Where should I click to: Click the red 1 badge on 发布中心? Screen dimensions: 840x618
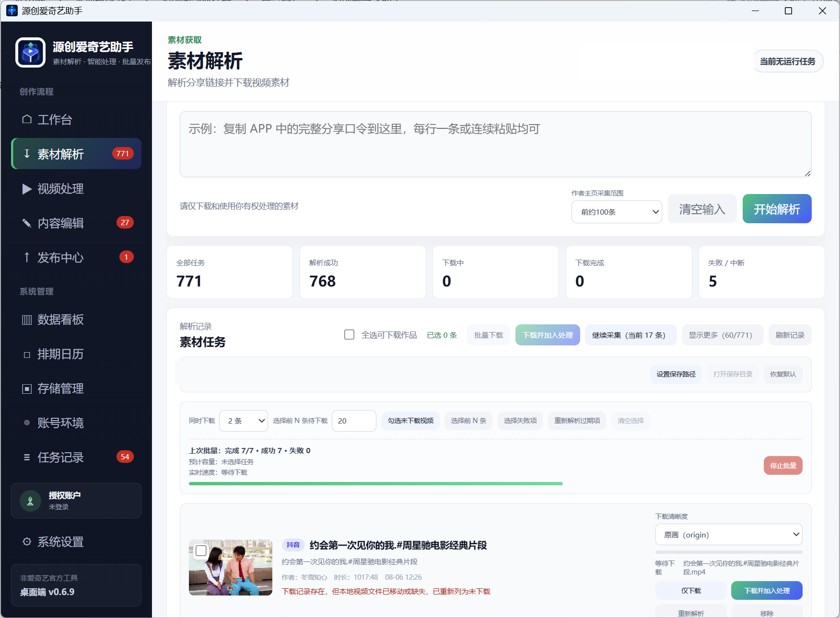[126, 257]
